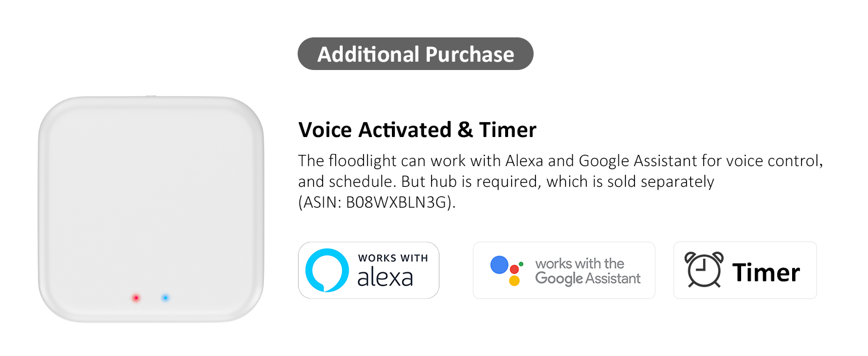Click the WORKS WITH text above alexa
Viewport: 868px width, 356px height.
click(x=392, y=258)
